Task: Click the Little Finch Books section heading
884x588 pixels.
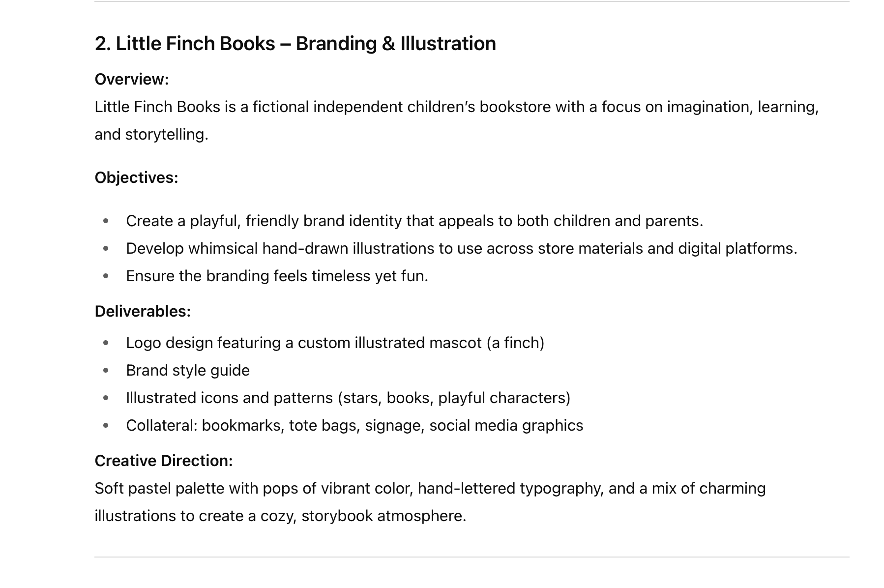Action: [x=295, y=44]
